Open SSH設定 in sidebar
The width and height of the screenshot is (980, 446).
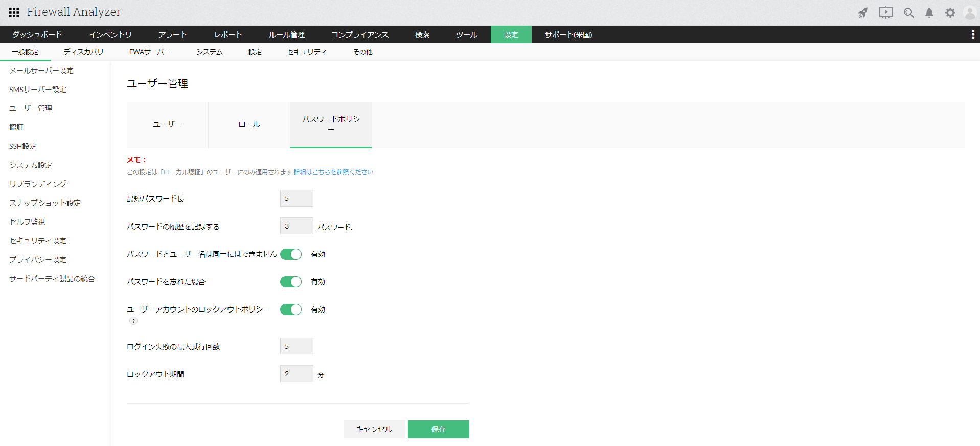(x=23, y=146)
